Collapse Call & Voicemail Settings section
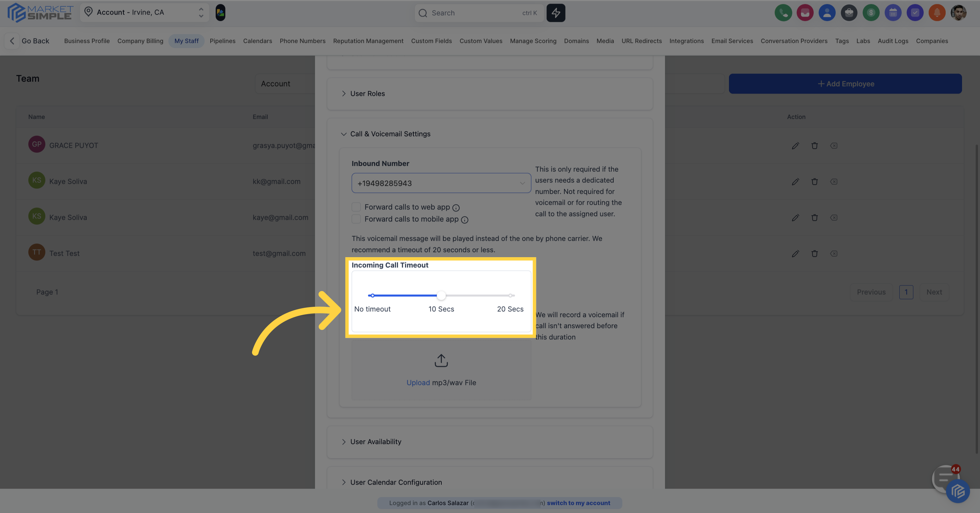This screenshot has height=513, width=980. (x=390, y=134)
